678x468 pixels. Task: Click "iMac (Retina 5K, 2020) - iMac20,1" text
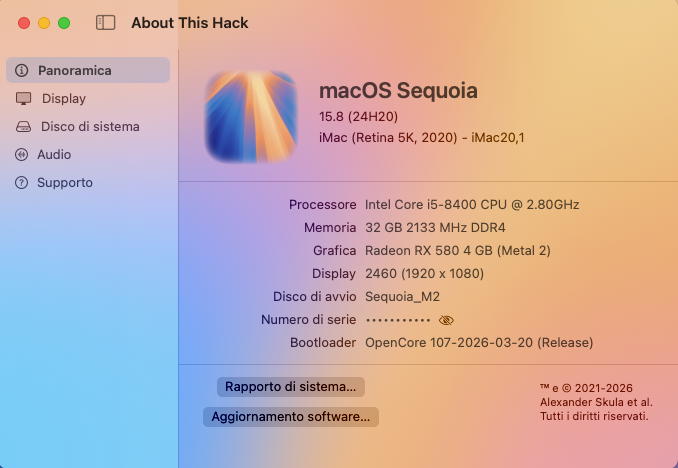tap(422, 138)
